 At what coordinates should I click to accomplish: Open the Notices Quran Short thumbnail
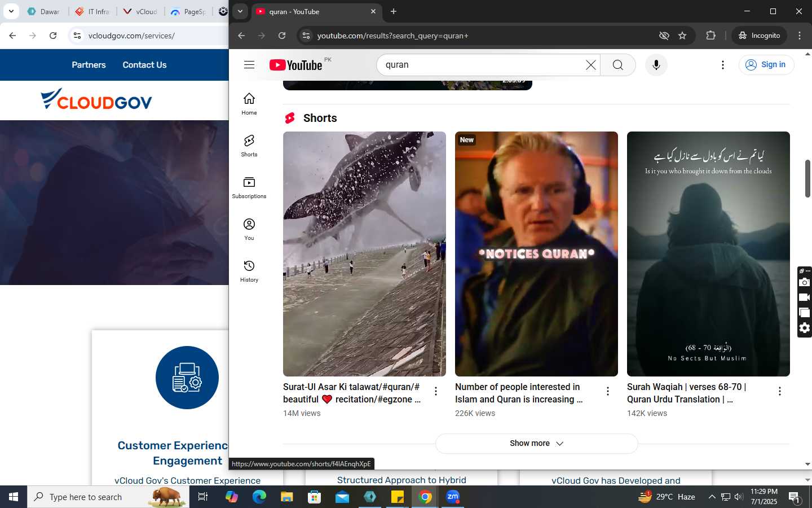536,254
